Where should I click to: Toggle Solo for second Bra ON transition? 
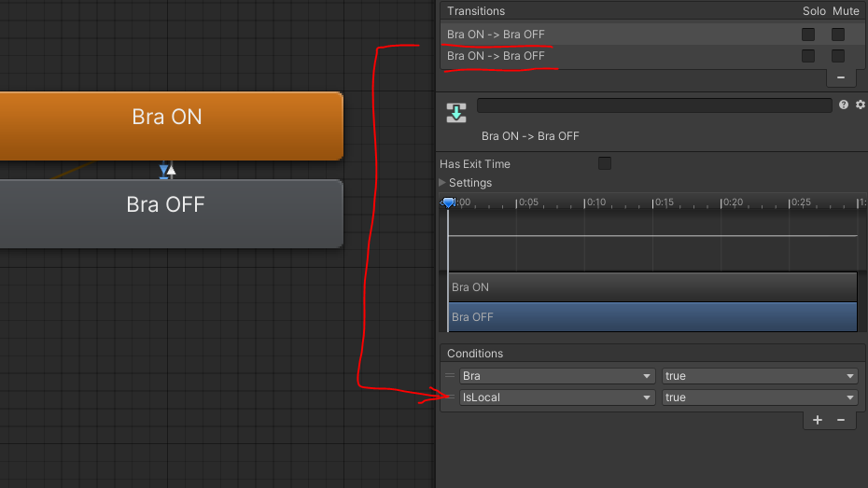point(808,56)
